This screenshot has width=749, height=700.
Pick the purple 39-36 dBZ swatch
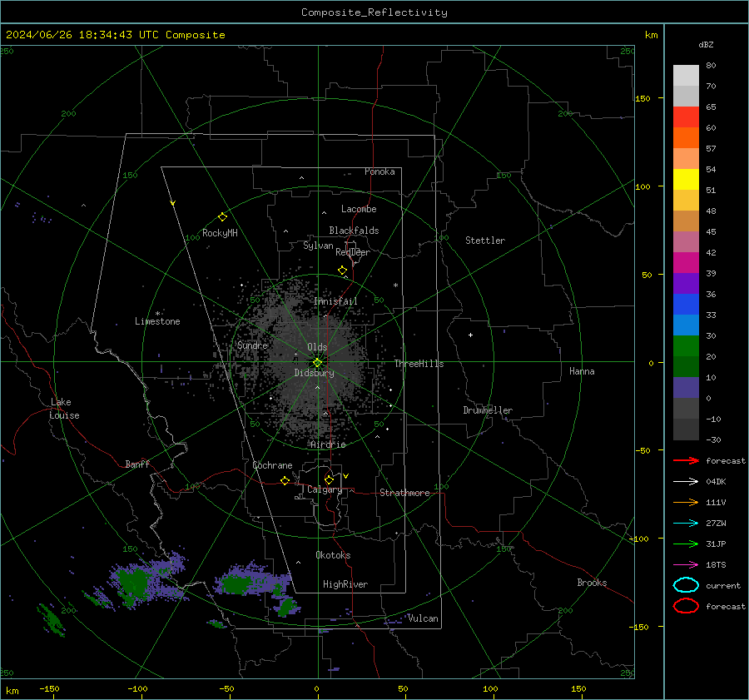point(686,284)
